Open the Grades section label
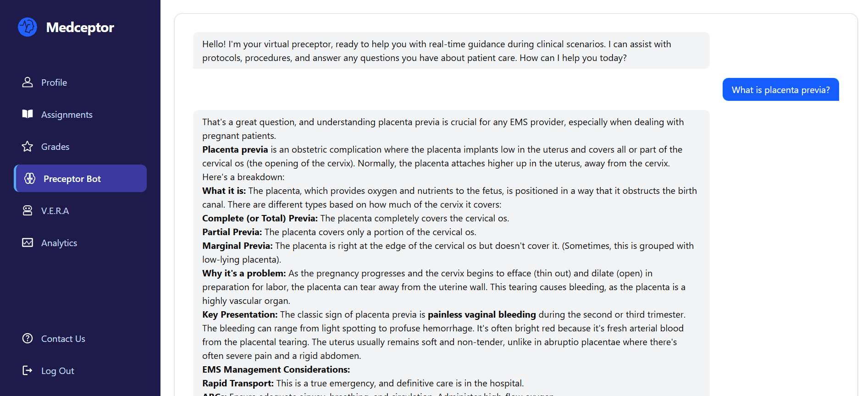Image resolution: width=868 pixels, height=396 pixels. [x=55, y=147]
